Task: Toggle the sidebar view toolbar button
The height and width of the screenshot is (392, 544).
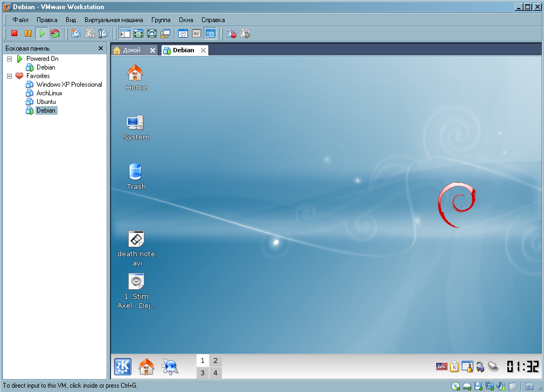Action: (x=125, y=33)
